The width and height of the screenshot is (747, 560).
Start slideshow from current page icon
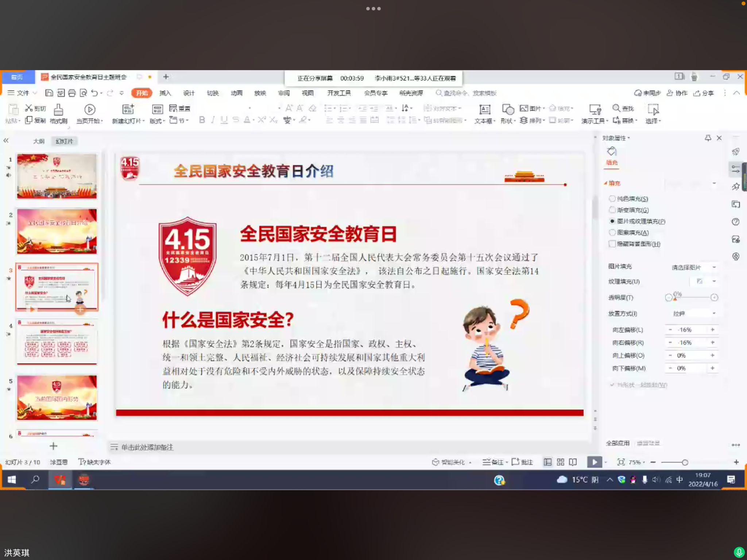click(x=90, y=109)
